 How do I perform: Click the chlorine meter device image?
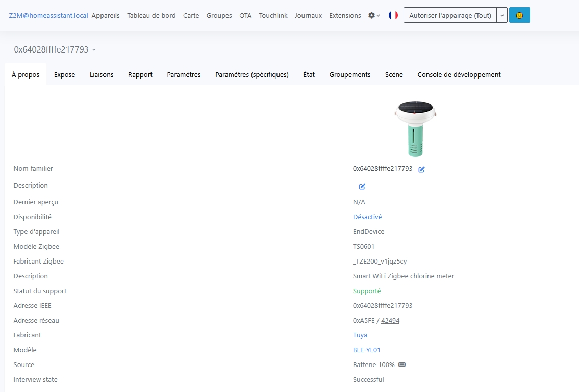click(x=415, y=129)
